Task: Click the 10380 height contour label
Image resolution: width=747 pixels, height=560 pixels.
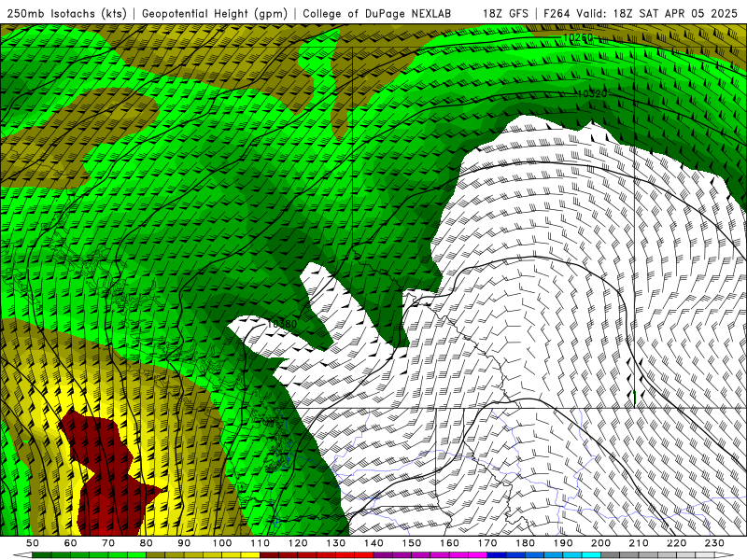Action: coord(282,324)
